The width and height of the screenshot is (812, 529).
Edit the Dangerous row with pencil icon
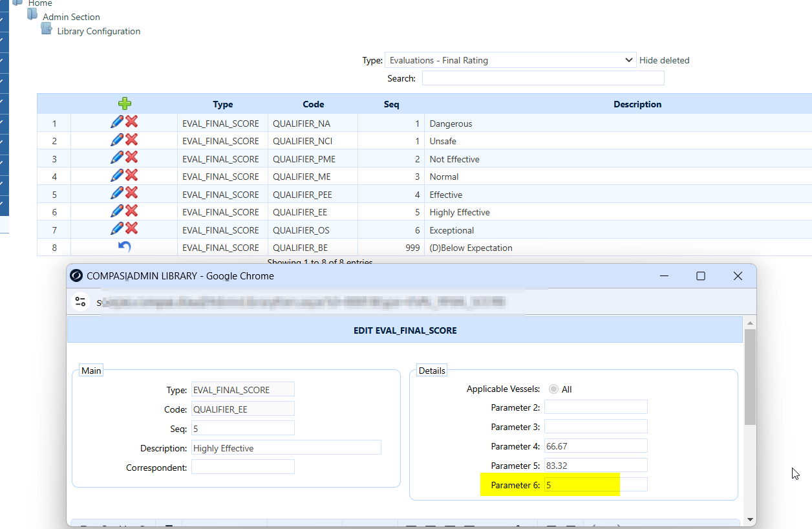coord(117,122)
